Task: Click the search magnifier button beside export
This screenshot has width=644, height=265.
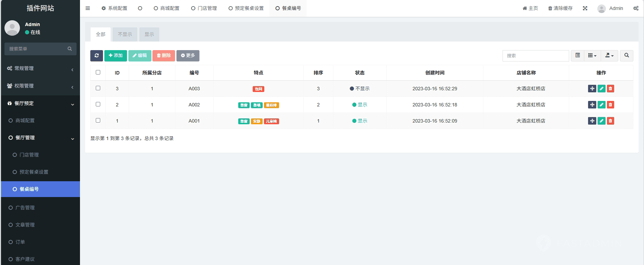Action: click(626, 56)
